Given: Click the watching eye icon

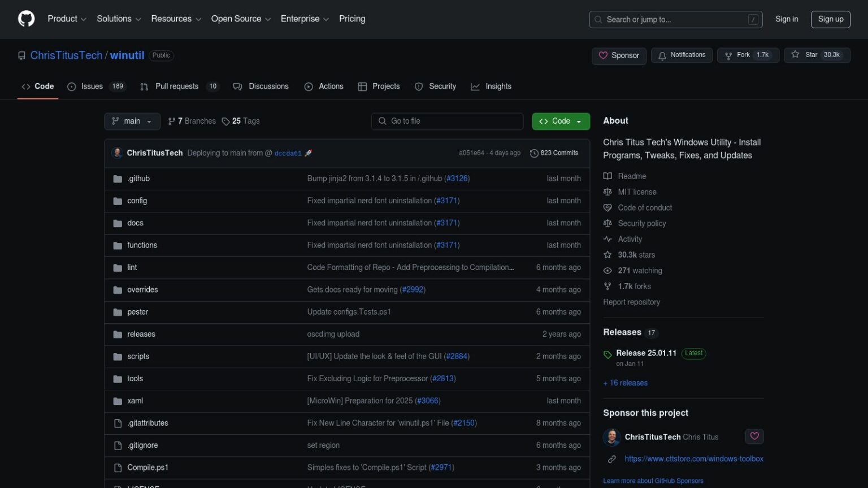Looking at the screenshot, I should tap(607, 271).
